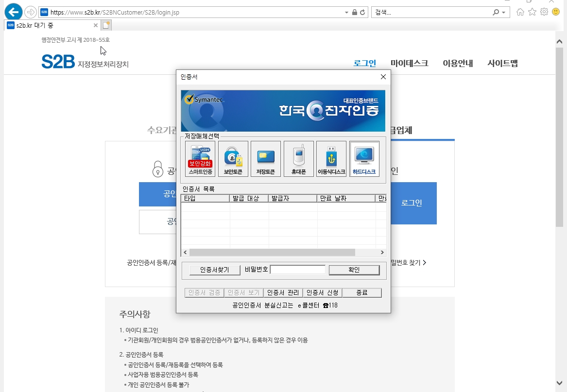
Task: Open a new browser tab
Action: pos(106,25)
